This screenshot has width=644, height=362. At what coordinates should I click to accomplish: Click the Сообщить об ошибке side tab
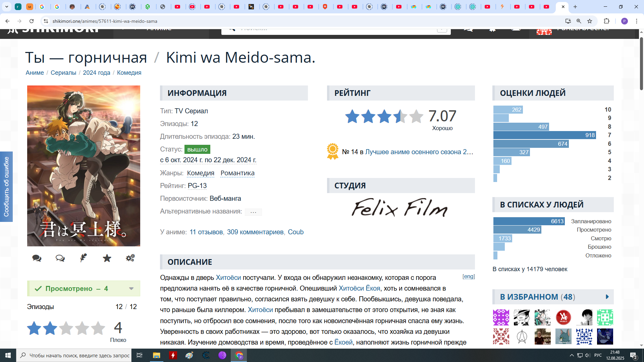pyautogui.click(x=6, y=187)
